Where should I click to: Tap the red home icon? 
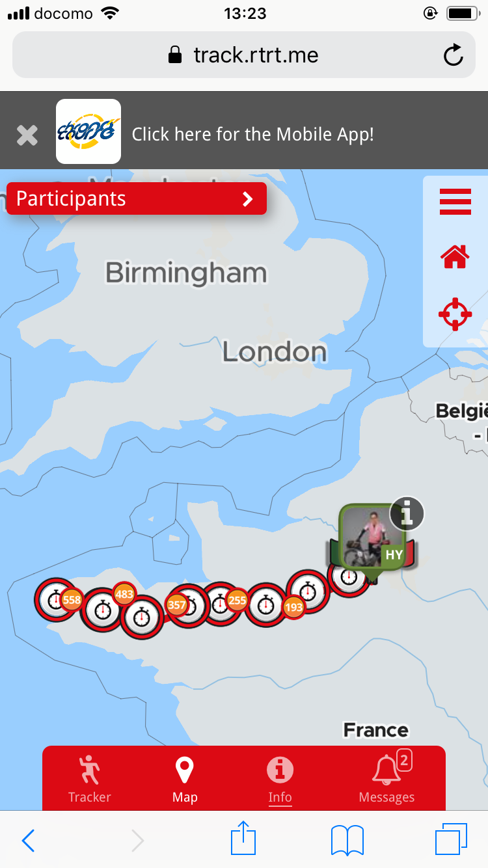click(x=455, y=257)
